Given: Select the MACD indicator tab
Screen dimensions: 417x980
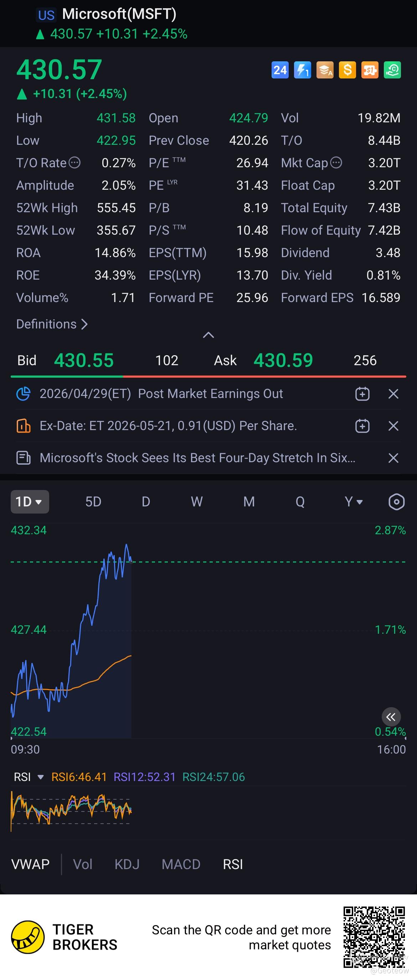Looking at the screenshot, I should pos(181,864).
